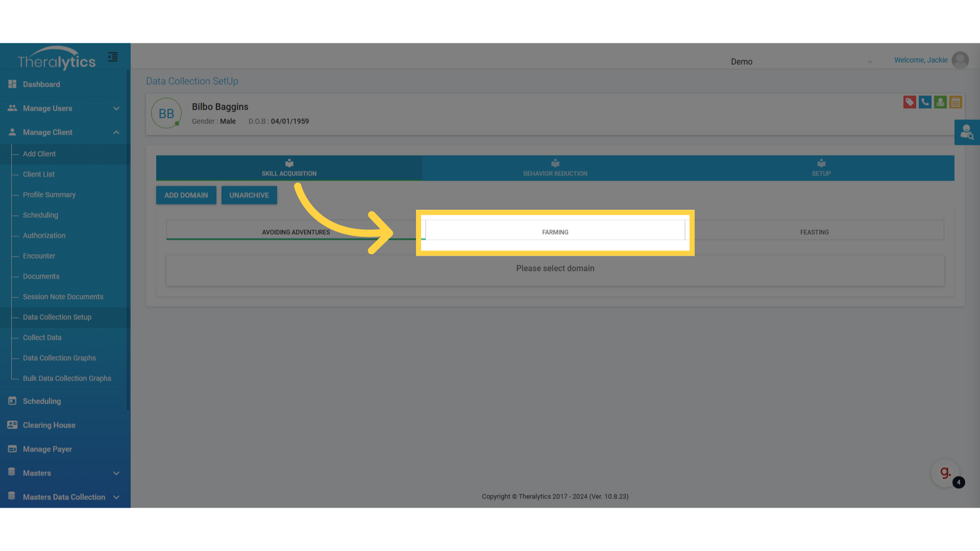Image resolution: width=980 pixels, height=551 pixels.
Task: Click the red tag icon
Action: pyautogui.click(x=909, y=102)
